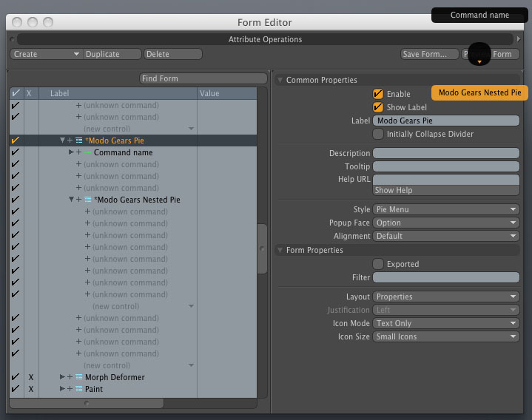
Task: Select the Morph Deformer row
Action: (x=133, y=377)
